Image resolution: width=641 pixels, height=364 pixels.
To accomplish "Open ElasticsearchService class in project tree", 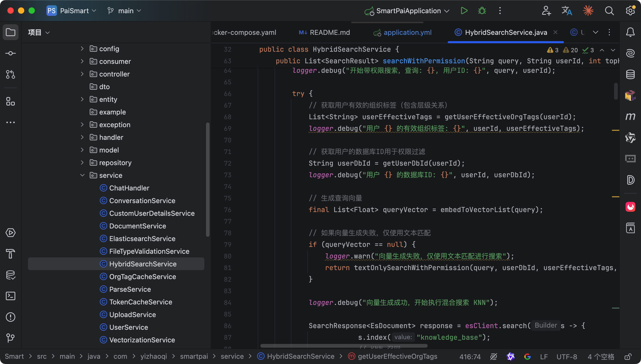I will [x=142, y=238].
